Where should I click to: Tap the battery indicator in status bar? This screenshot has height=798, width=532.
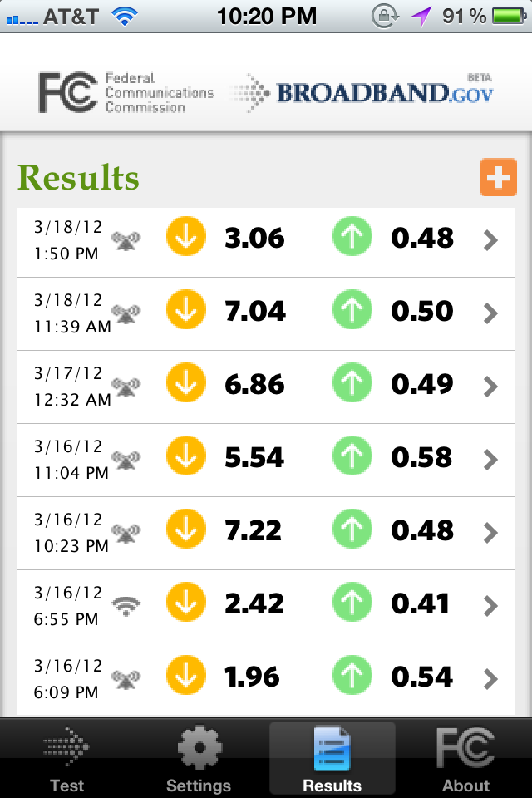pyautogui.click(x=510, y=16)
